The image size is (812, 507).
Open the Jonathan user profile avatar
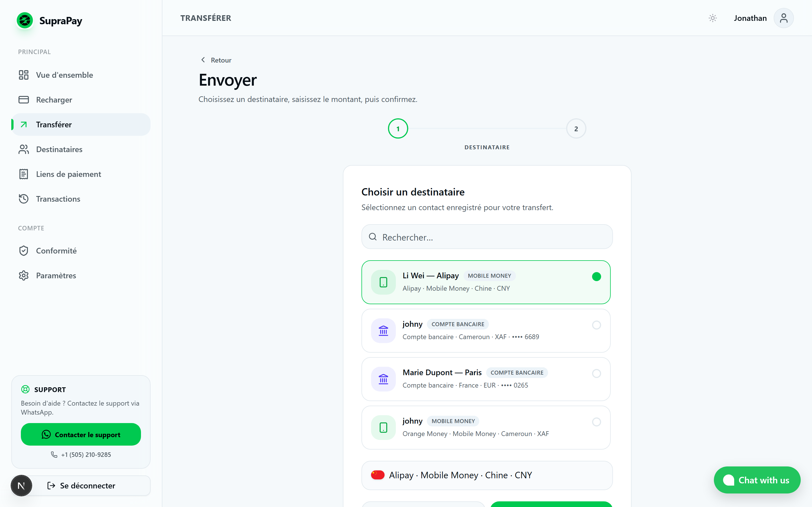click(x=784, y=18)
